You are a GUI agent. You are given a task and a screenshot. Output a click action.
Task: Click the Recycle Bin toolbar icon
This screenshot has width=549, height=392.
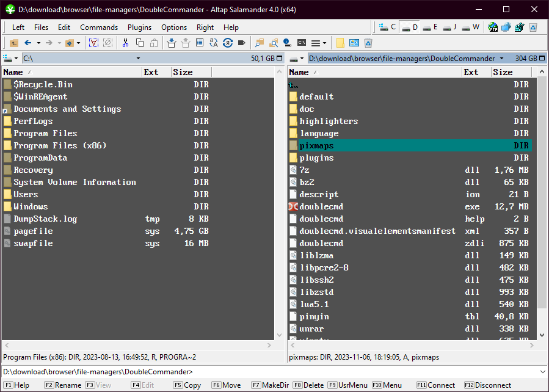pos(368,43)
